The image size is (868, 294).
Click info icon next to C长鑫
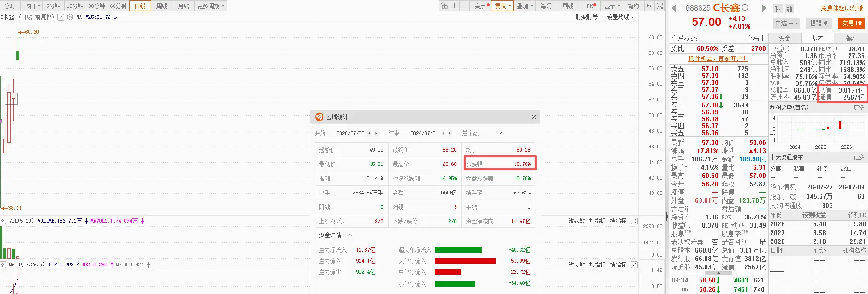745,8
